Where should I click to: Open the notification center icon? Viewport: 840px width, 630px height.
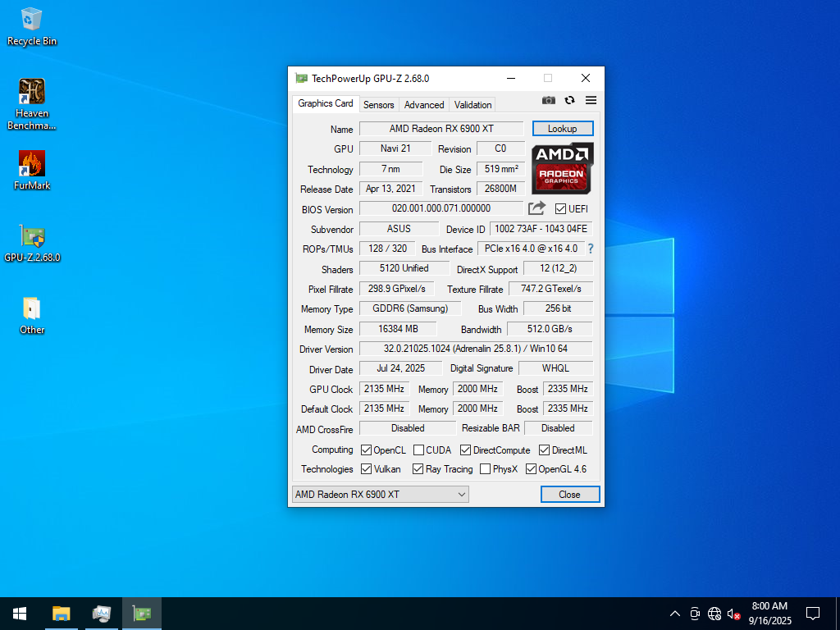click(x=813, y=614)
